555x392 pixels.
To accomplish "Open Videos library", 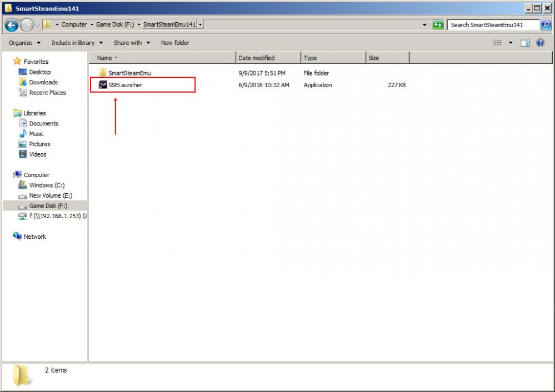I will point(38,154).
